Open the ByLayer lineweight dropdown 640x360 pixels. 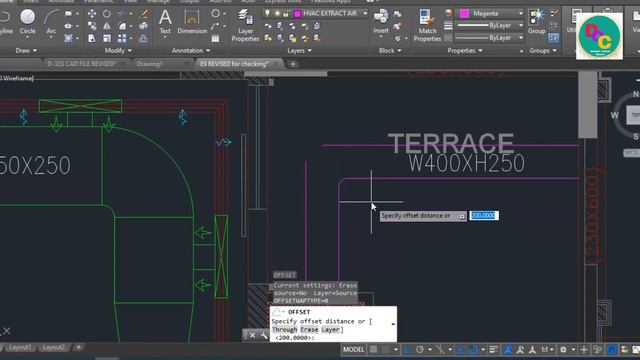[520, 25]
